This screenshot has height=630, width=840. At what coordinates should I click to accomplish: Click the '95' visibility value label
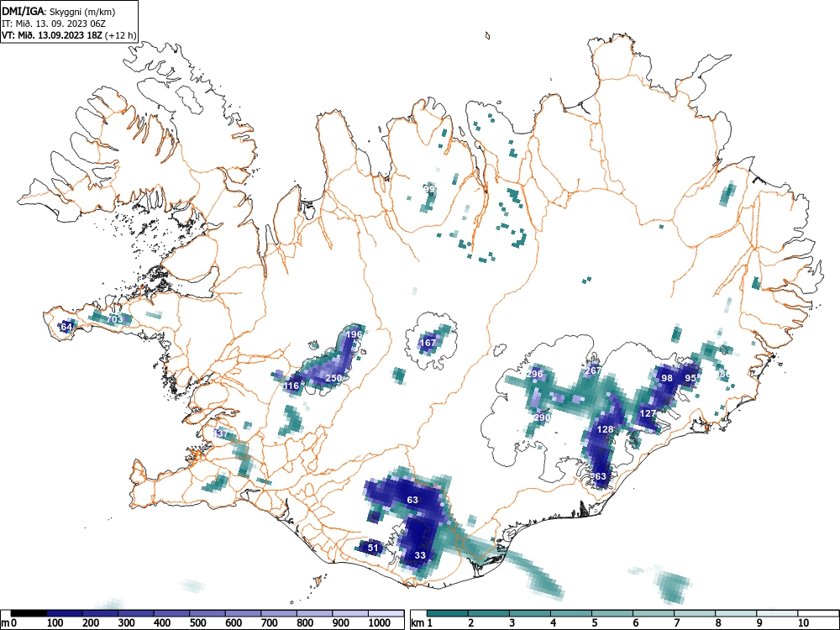[690, 378]
